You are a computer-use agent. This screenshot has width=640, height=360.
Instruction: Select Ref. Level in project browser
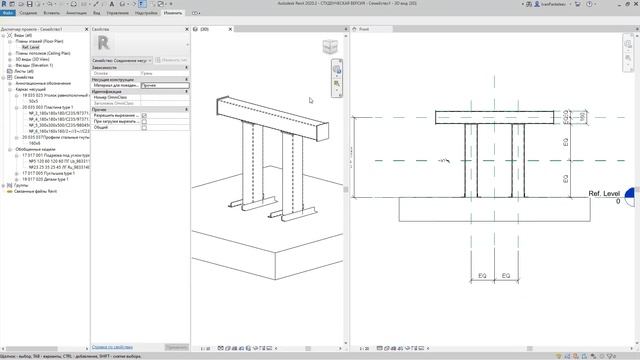[31, 47]
